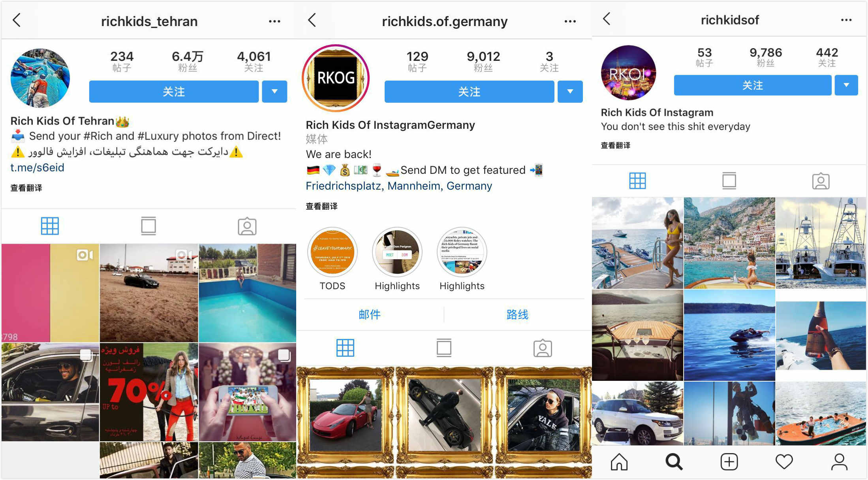The width and height of the screenshot is (868, 480).
Task: Open the TODS story highlight
Action: coord(333,253)
